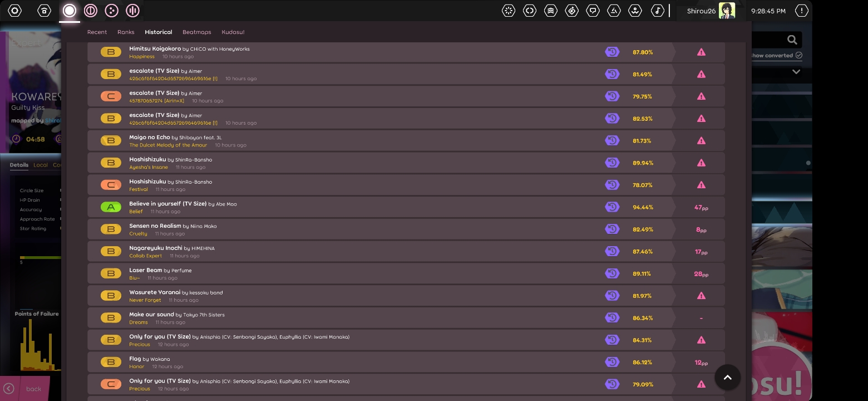Download replay for Laser Beam score
Image resolution: width=868 pixels, height=401 pixels.
[x=612, y=273]
